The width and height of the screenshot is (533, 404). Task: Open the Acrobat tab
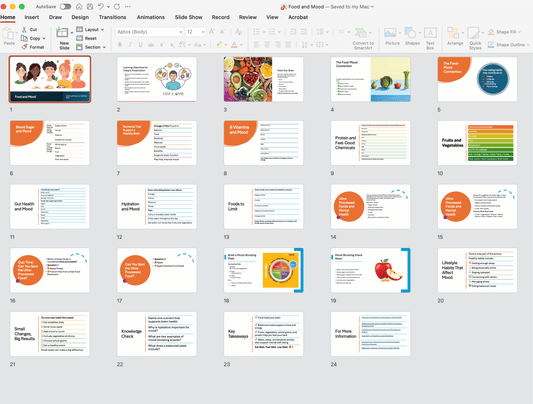[x=298, y=17]
